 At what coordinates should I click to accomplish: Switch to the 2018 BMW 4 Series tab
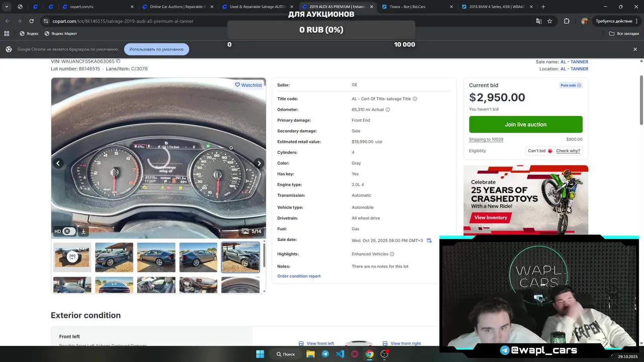coord(497,7)
